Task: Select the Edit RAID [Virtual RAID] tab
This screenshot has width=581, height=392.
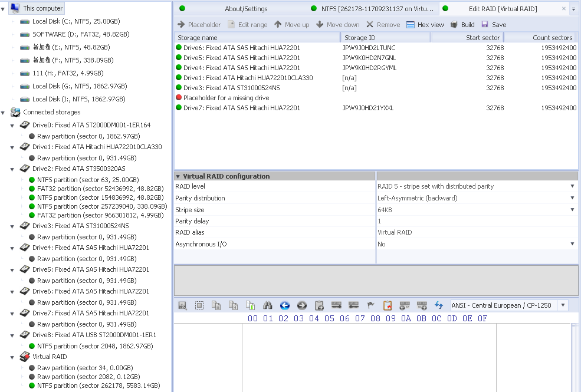Action: point(503,8)
